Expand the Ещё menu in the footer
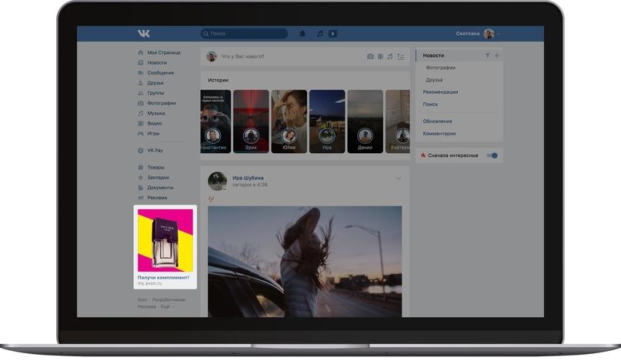This screenshot has height=364, width=621. point(167,306)
